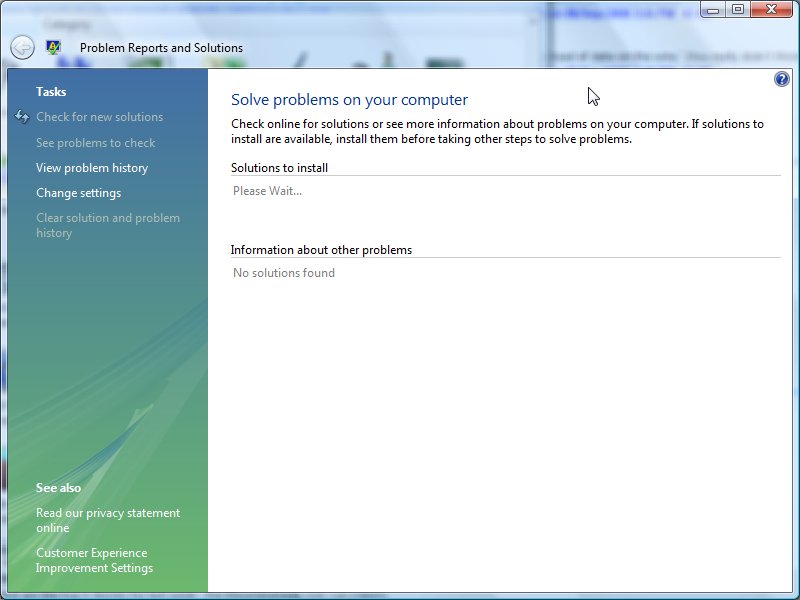
Task: Check for new solutions
Action: (99, 117)
